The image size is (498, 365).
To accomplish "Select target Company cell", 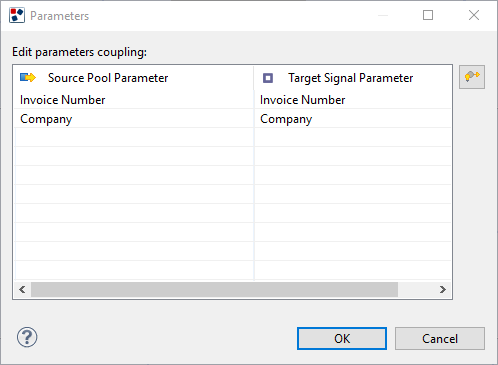I will click(x=353, y=119).
